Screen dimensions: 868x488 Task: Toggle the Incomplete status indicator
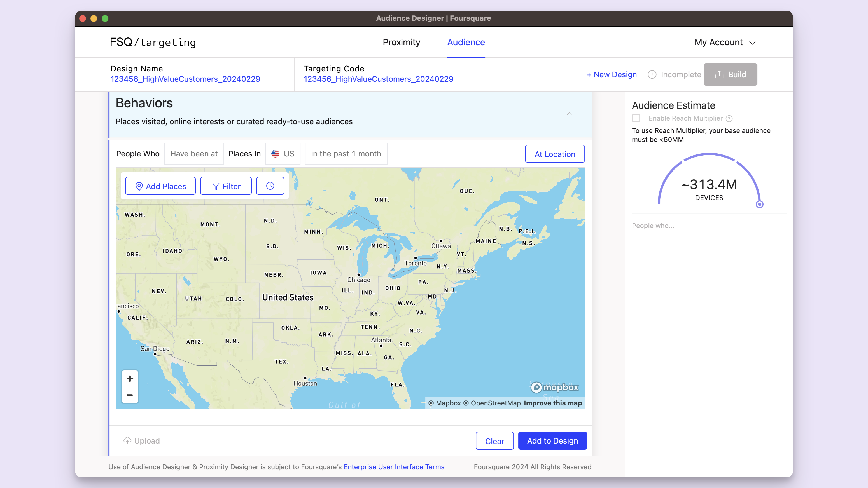[675, 74]
